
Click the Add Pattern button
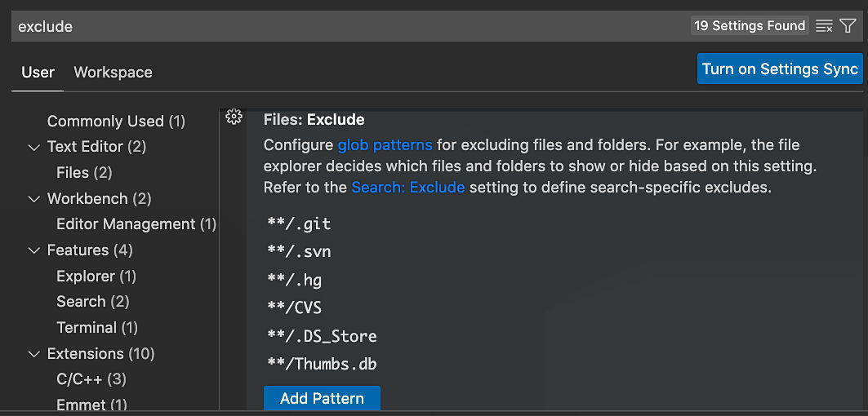(x=322, y=399)
